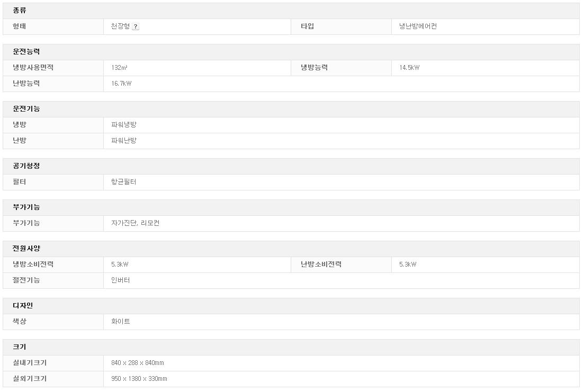Click the 전원사양 section header
Image resolution: width=584 pixels, height=392 pixels.
(26, 249)
